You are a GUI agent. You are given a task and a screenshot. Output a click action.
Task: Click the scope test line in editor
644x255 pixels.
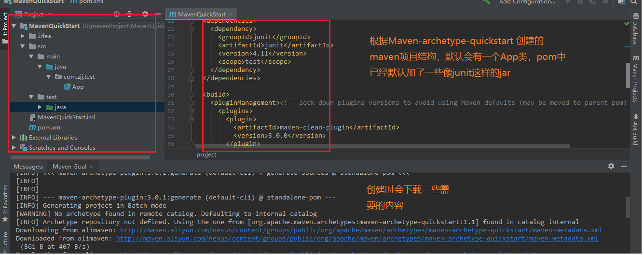pos(254,61)
